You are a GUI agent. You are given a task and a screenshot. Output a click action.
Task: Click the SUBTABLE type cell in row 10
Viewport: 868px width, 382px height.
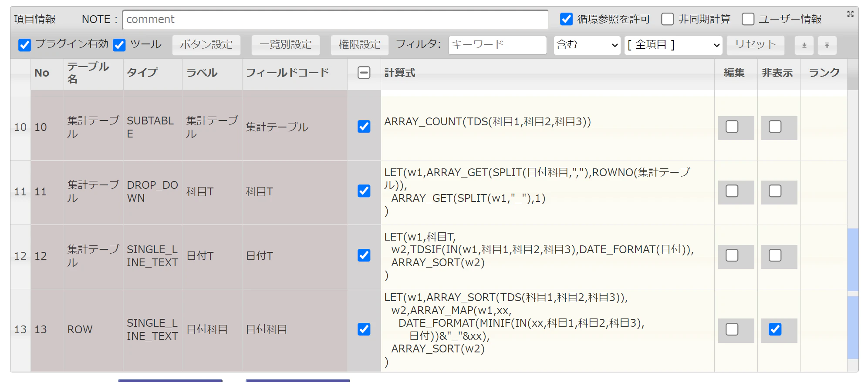[x=153, y=128]
